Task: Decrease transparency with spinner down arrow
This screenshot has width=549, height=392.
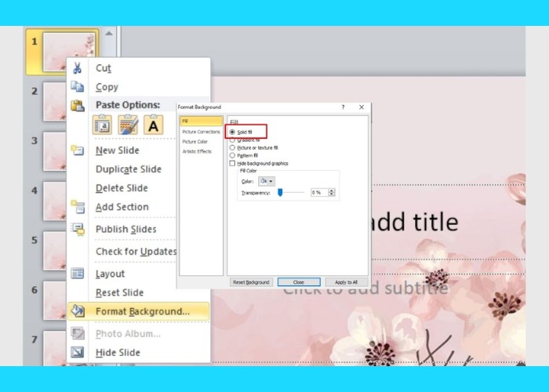Action: click(x=332, y=194)
